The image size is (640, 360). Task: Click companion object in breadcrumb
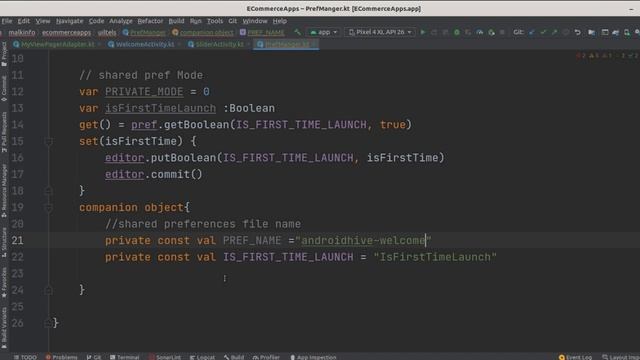click(203, 32)
